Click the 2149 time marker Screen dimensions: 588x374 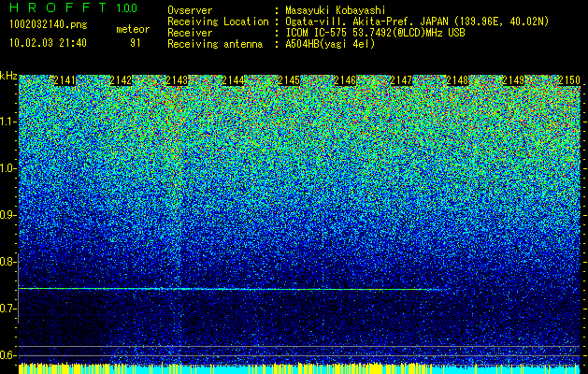(513, 80)
